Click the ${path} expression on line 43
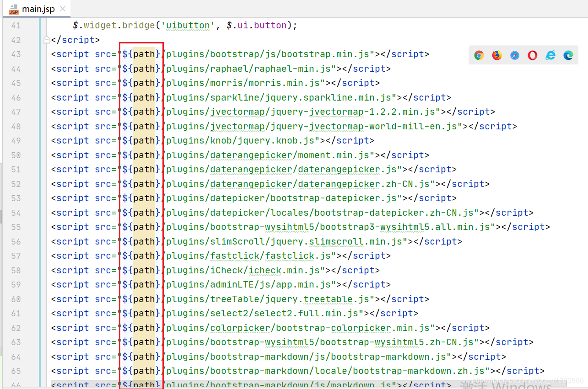 pyautogui.click(x=141, y=54)
